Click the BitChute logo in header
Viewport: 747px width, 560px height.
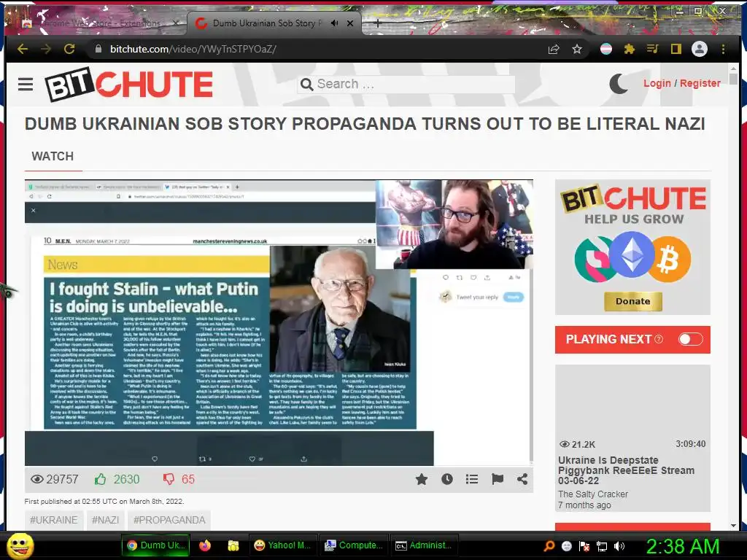point(128,85)
